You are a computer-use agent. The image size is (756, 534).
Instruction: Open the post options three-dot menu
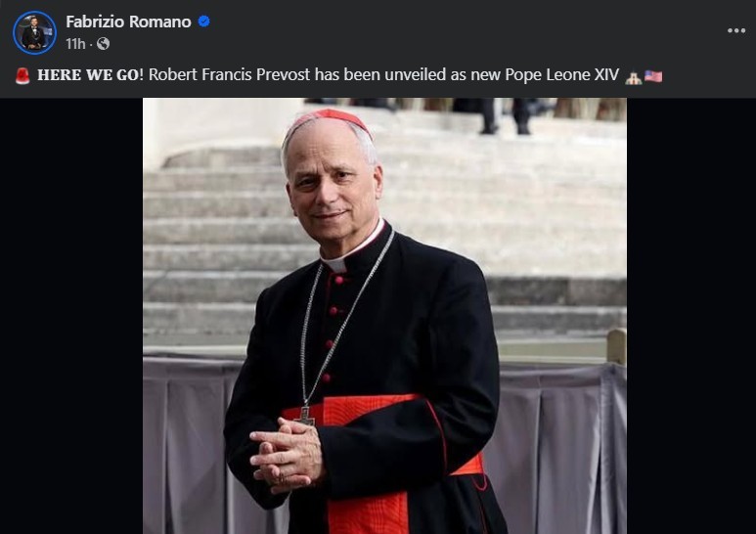tap(735, 30)
